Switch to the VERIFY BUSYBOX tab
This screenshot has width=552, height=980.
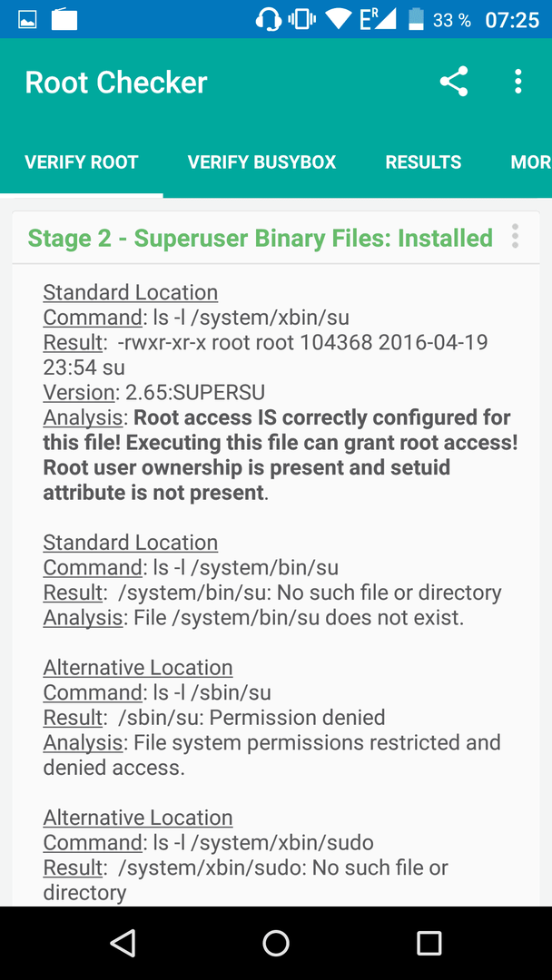click(x=262, y=162)
